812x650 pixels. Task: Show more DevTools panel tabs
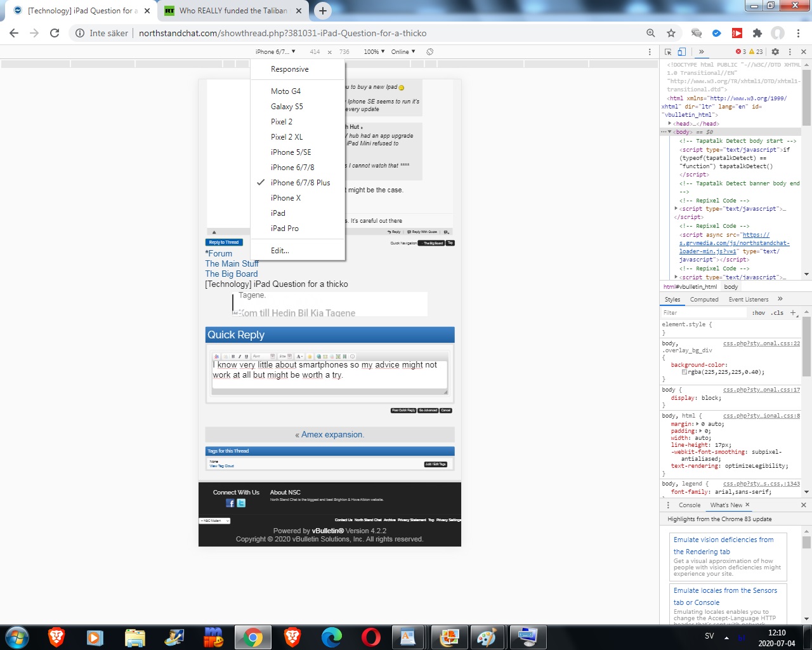pos(701,52)
